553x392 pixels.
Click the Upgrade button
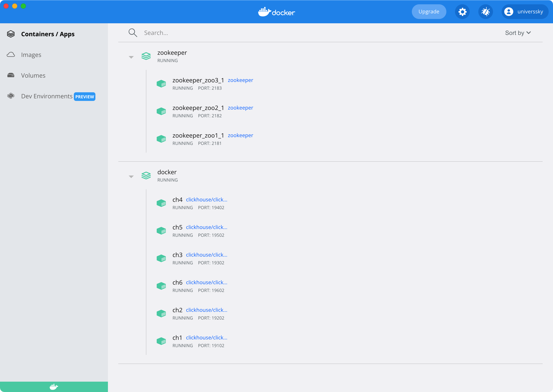[x=429, y=11]
